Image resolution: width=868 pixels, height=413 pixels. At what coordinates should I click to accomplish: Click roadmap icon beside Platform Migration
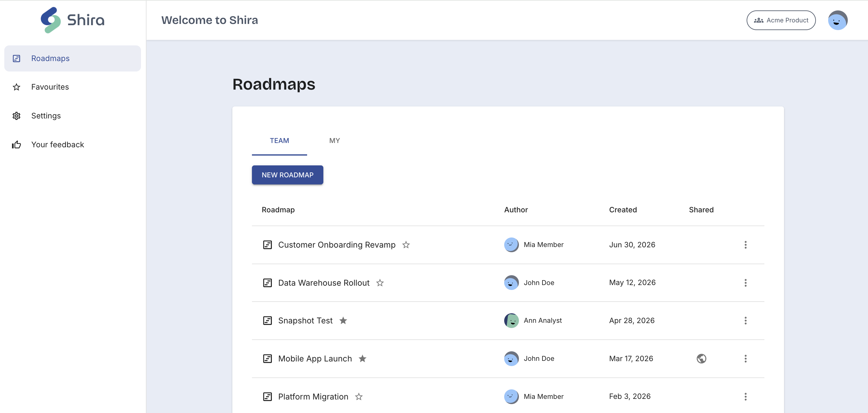(267, 396)
